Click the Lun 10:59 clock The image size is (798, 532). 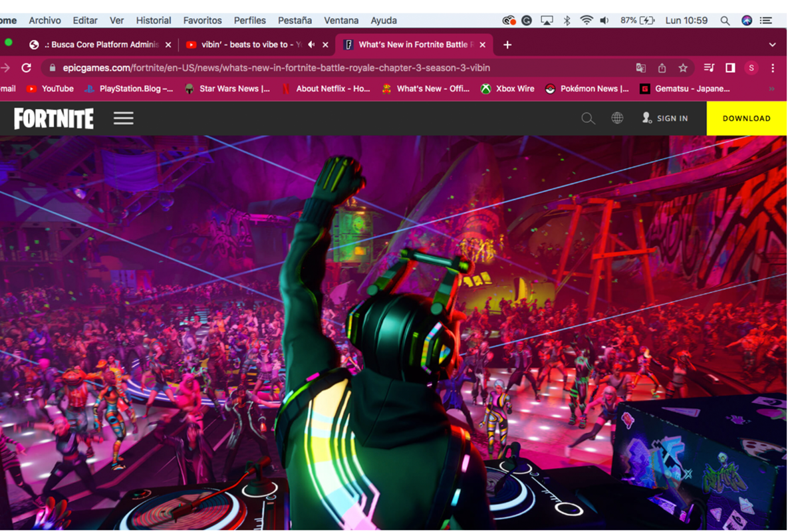coord(686,21)
